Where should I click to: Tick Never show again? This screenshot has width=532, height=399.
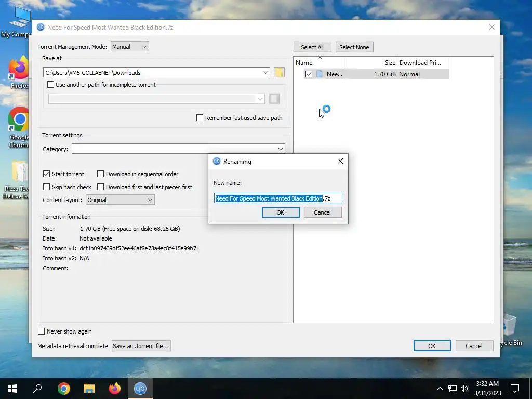(x=42, y=331)
